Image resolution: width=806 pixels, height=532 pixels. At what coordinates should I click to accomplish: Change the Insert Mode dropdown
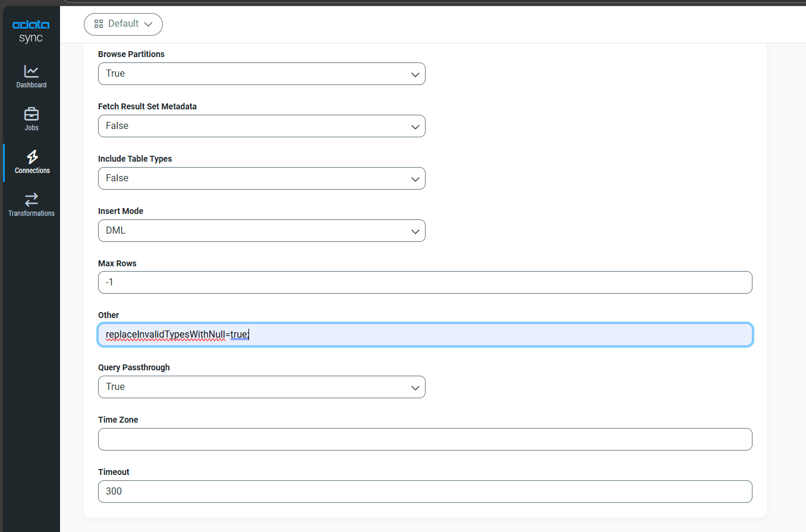262,231
